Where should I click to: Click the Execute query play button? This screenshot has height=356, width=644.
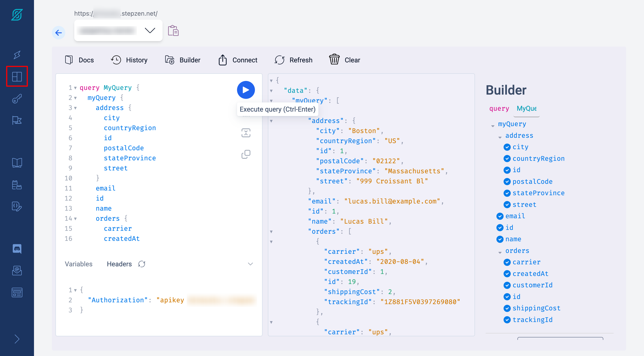[x=246, y=90]
